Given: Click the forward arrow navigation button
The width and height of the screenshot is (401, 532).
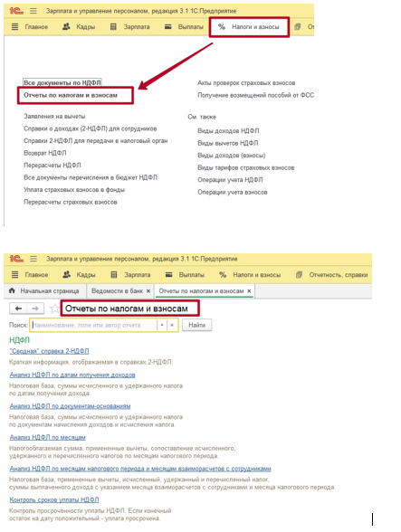Looking at the screenshot, I should (x=35, y=309).
